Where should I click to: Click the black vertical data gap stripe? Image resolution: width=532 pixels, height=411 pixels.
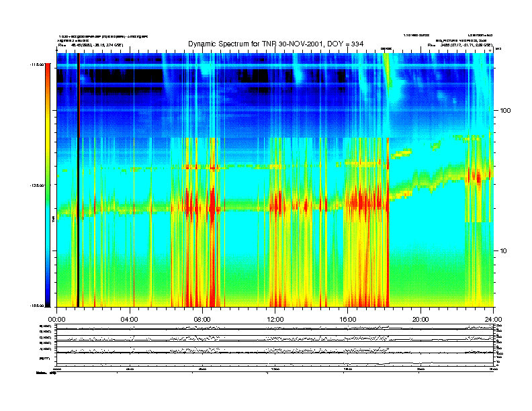[x=78, y=180]
